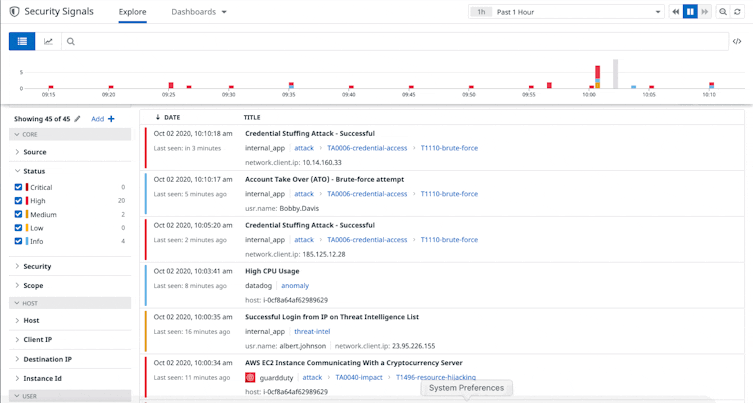Click the gray selected timeline bar
This screenshot has height=403, width=753.
click(615, 74)
